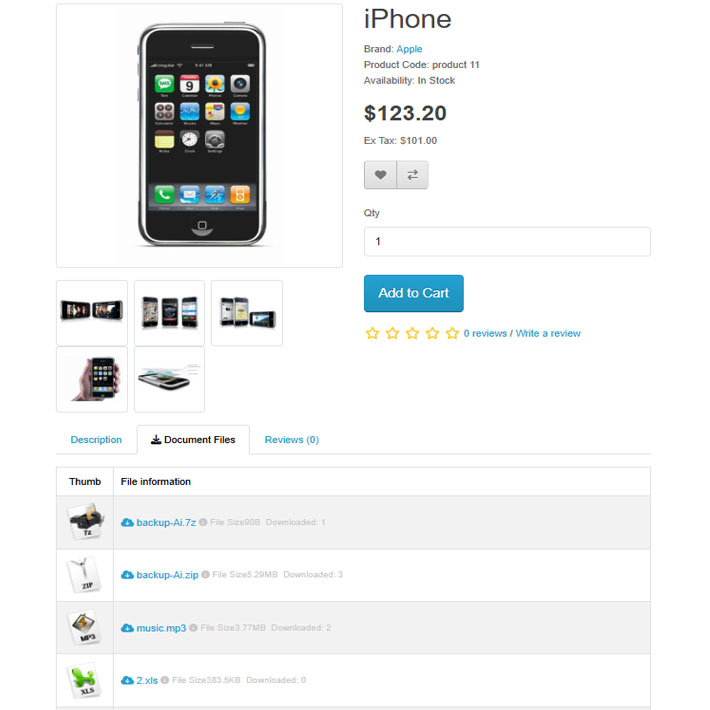Click the Write a review link
The image size is (710, 710).
[548, 333]
